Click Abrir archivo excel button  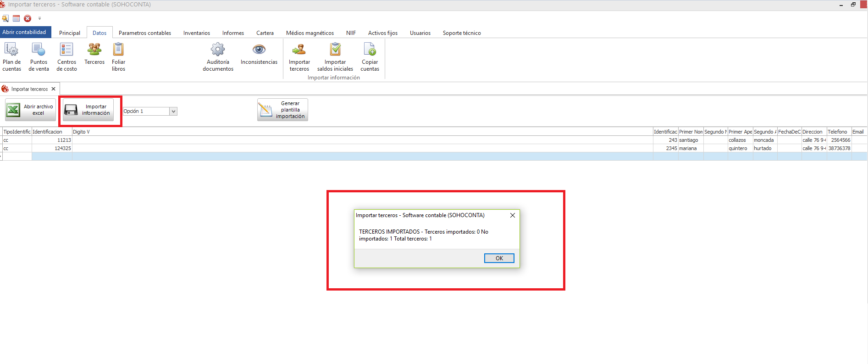click(x=30, y=110)
